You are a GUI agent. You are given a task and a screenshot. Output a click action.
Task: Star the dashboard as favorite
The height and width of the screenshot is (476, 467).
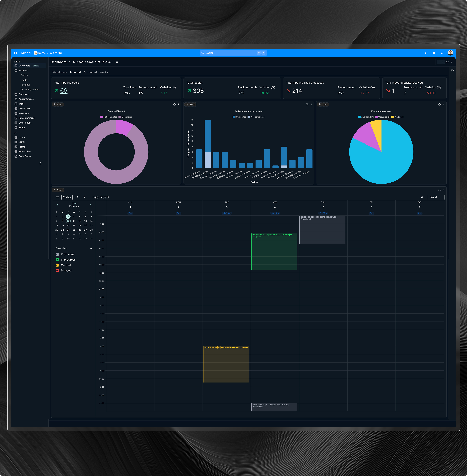[x=117, y=62]
